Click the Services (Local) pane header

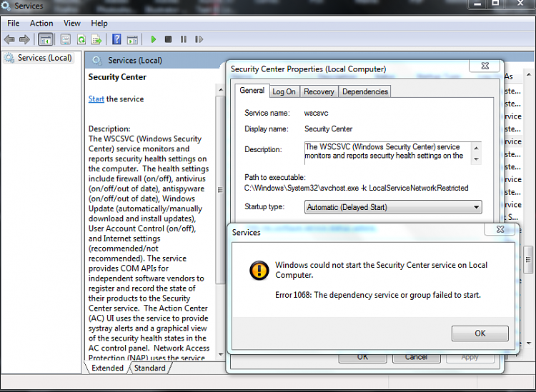tap(134, 61)
